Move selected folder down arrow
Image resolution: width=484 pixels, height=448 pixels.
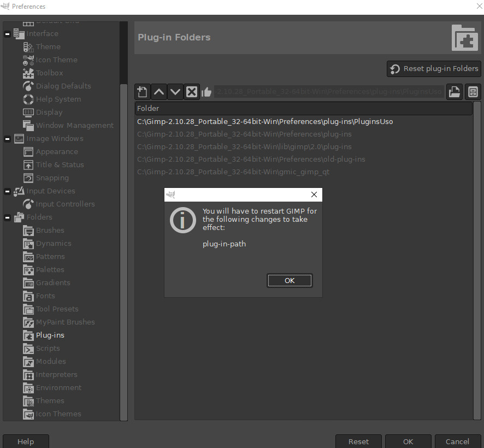click(x=175, y=92)
